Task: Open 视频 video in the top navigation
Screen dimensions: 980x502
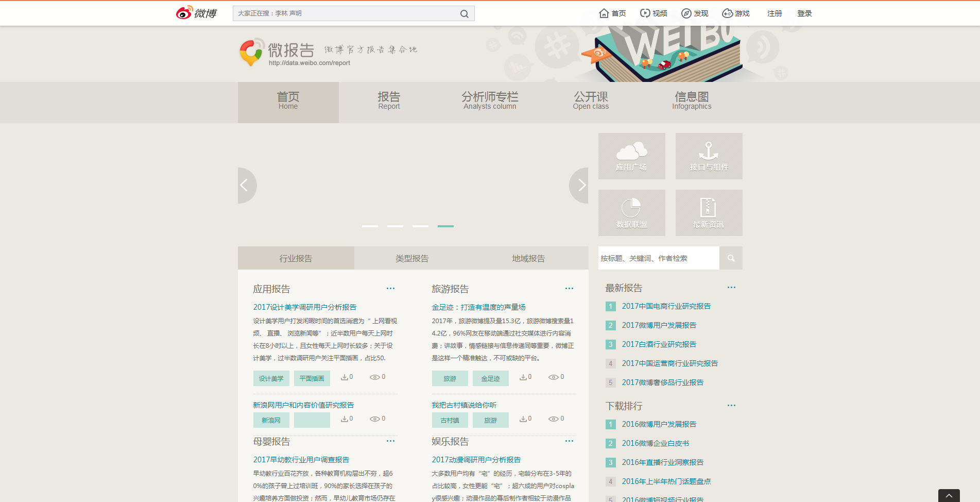Action: (654, 13)
